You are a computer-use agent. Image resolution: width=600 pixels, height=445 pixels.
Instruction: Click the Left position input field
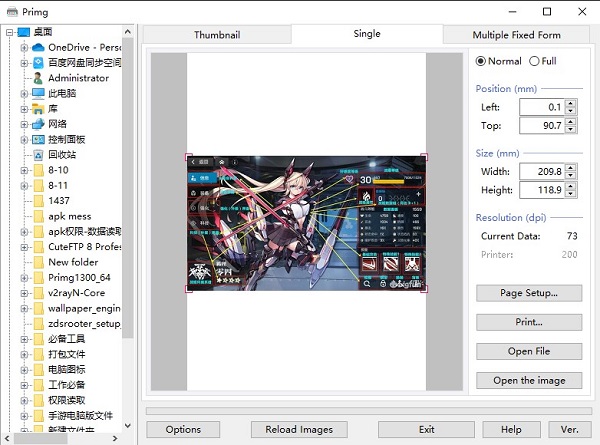pyautogui.click(x=543, y=107)
